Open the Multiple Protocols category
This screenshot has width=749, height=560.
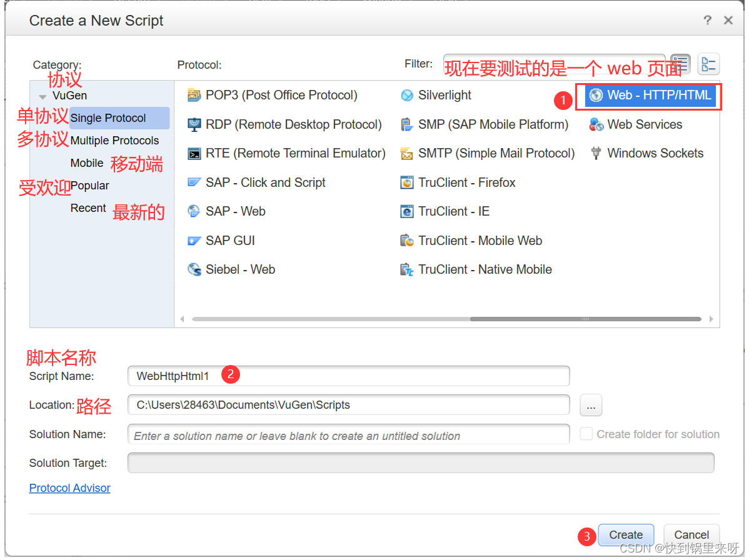click(114, 141)
